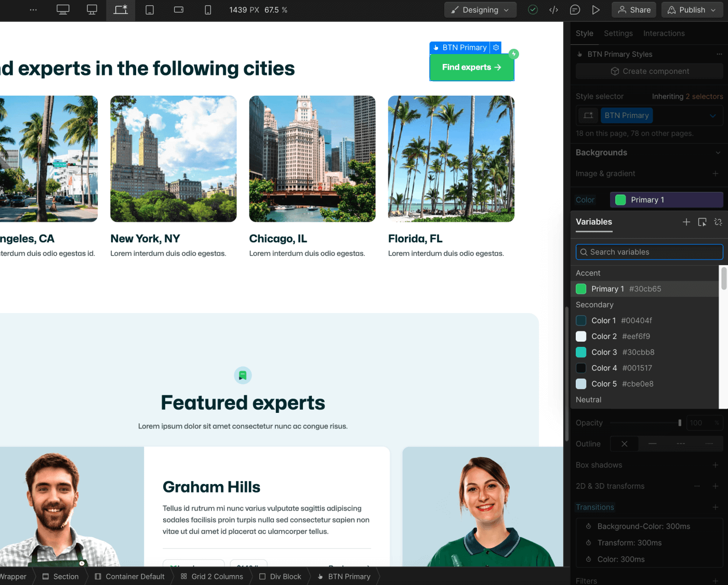Click the Share button
This screenshot has width=728, height=585.
634,10
